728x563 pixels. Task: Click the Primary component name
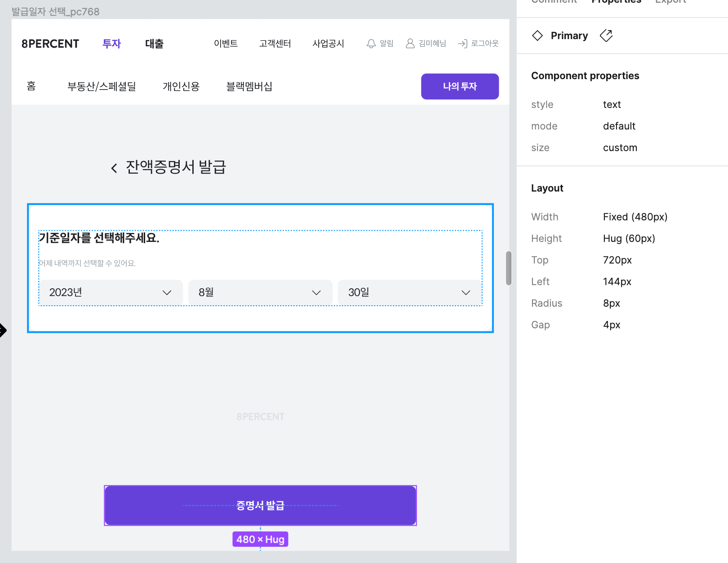coord(569,36)
